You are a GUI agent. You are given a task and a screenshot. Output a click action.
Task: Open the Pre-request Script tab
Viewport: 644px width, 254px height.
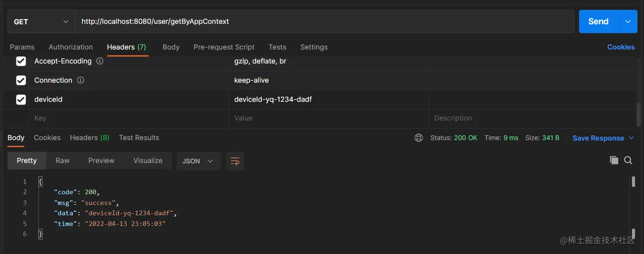tap(224, 47)
